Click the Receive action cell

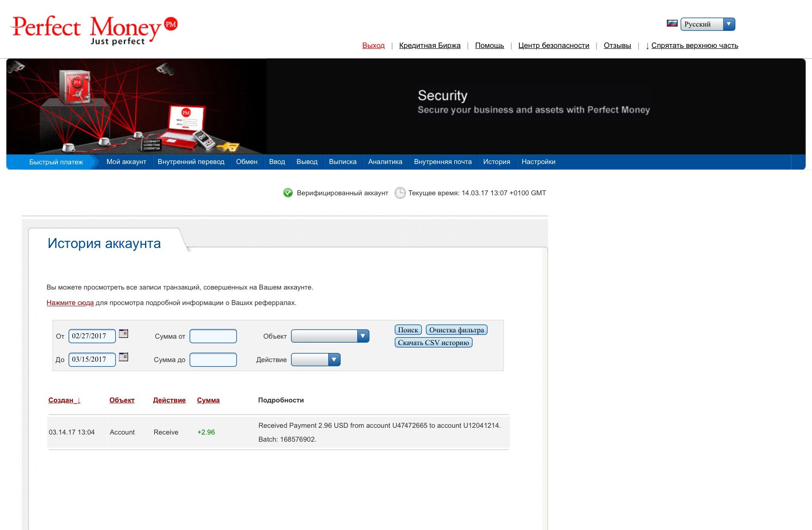166,432
